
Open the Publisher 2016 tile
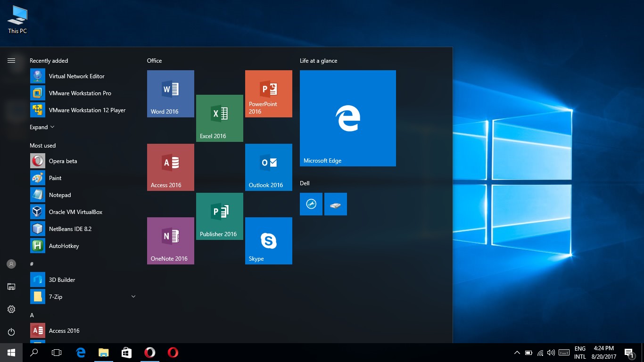pyautogui.click(x=219, y=216)
